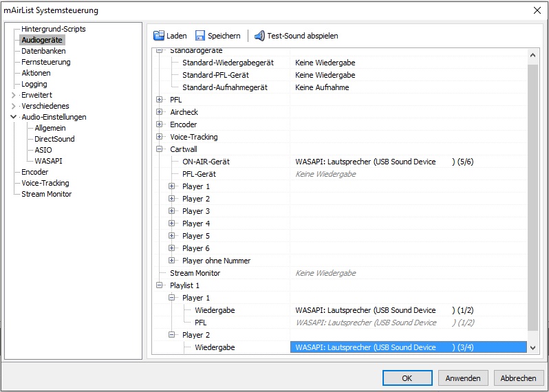
Task: Select Fernsteuerung in the sidebar
Action: click(45, 62)
